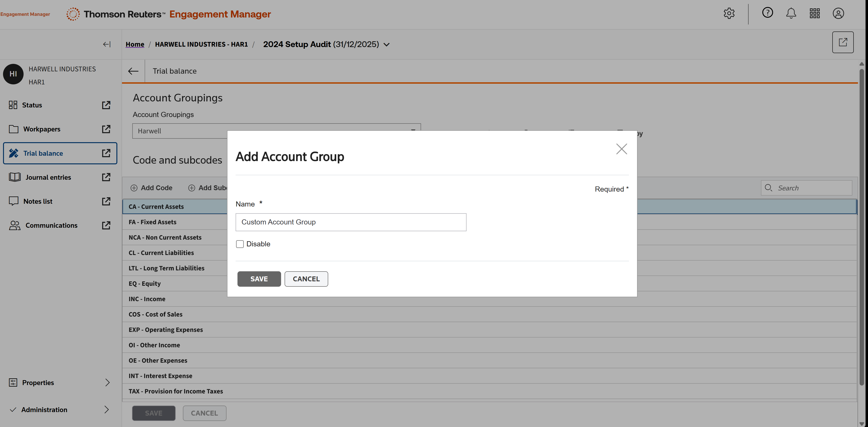Image resolution: width=868 pixels, height=427 pixels.
Task: Open the notifications bell
Action: click(791, 14)
